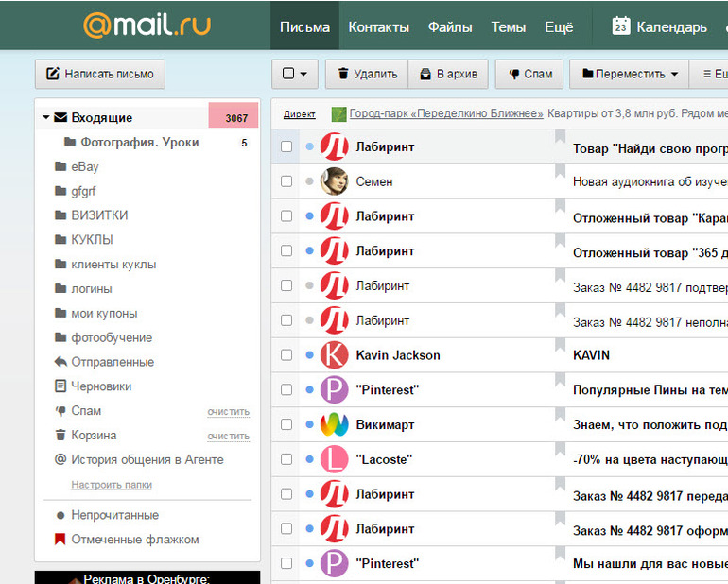Flag the Kavin Jackson message bookmark
This screenshot has height=584, width=728.
click(560, 345)
